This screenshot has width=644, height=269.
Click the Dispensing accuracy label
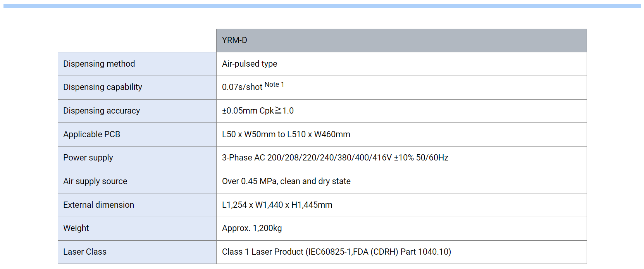pyautogui.click(x=102, y=111)
